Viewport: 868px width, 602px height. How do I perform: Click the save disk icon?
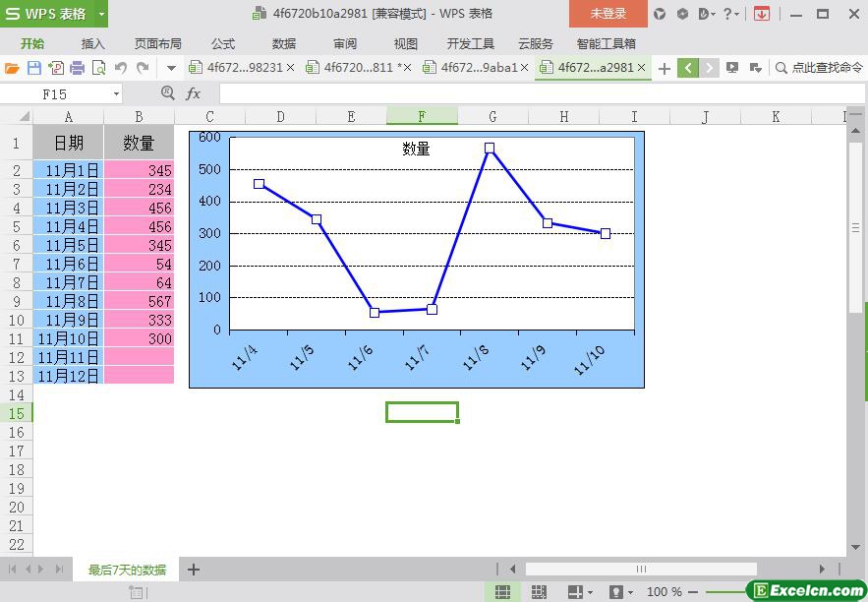point(34,68)
